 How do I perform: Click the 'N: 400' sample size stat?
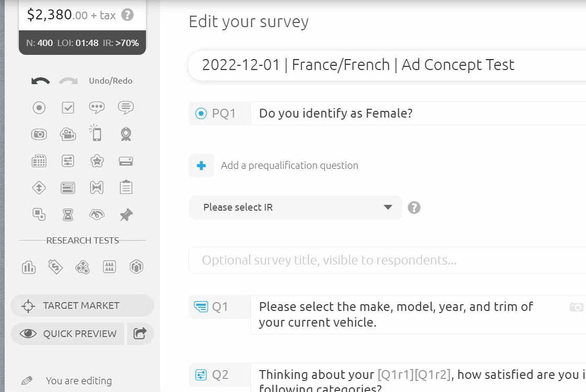[x=39, y=43]
